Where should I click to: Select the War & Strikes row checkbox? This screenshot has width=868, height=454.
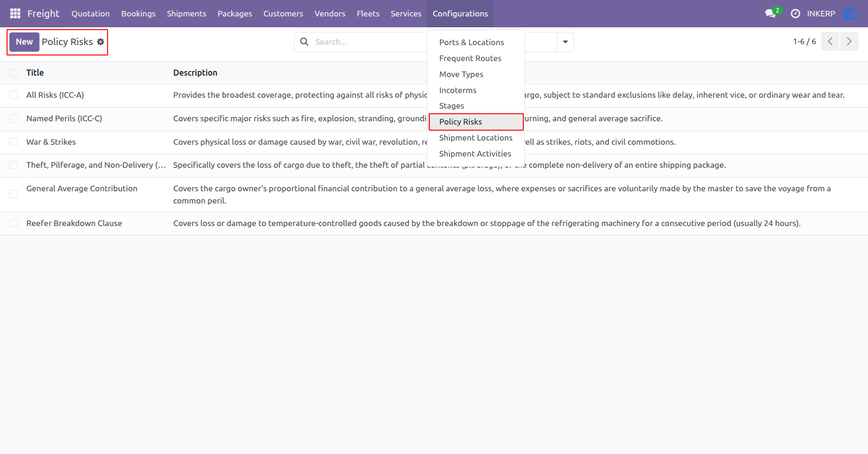(x=14, y=142)
